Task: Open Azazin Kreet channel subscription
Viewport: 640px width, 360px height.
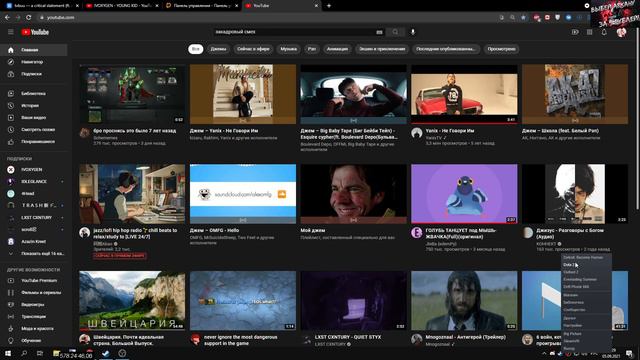Action: [x=34, y=242]
